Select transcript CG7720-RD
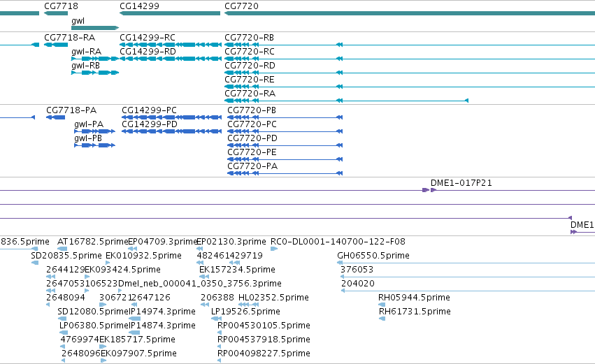Viewport: 595px width, 364px height. [250, 66]
